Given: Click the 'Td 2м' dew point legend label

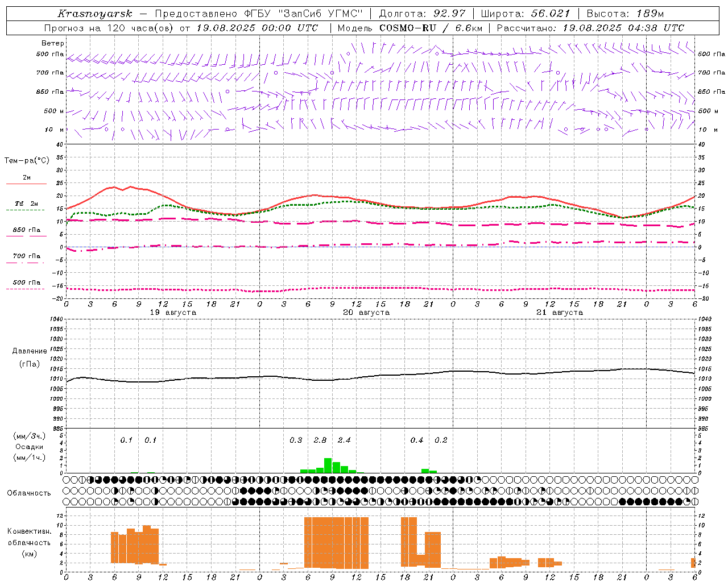Looking at the screenshot, I should [27, 203].
